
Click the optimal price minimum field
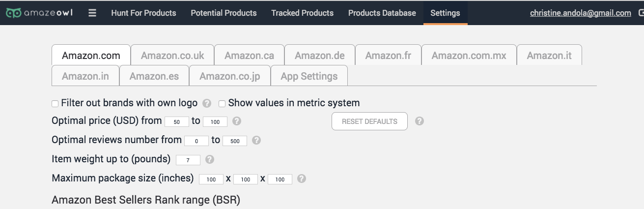tap(177, 121)
